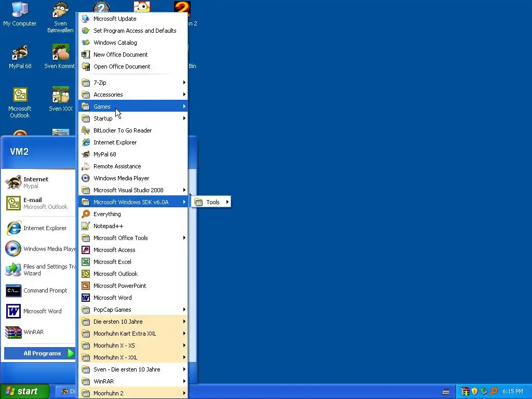Select Microsoft Windows SDK v6.0A entry
Image resolution: width=532 pixels, height=399 pixels.
click(133, 202)
